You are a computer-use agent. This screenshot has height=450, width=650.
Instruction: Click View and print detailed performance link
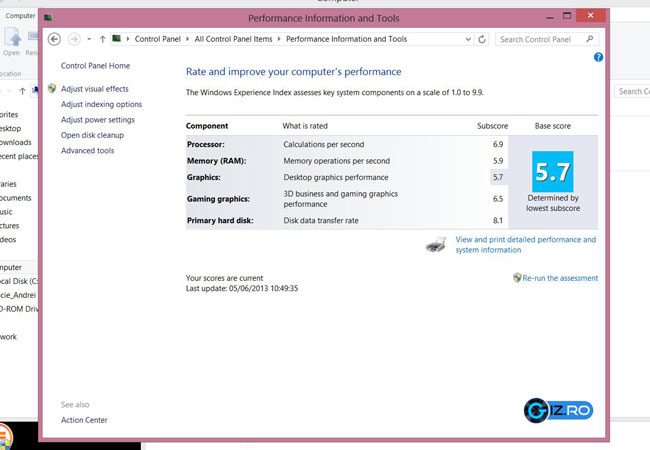526,244
